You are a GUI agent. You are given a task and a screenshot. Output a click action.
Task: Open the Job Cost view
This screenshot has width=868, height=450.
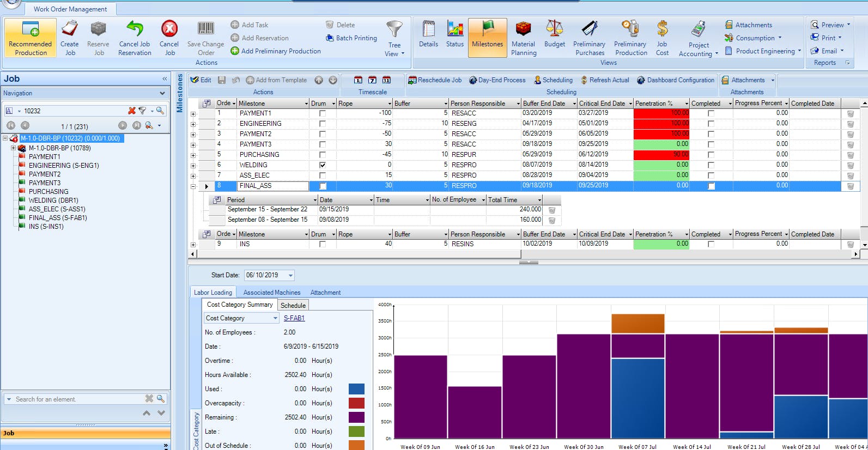click(662, 29)
